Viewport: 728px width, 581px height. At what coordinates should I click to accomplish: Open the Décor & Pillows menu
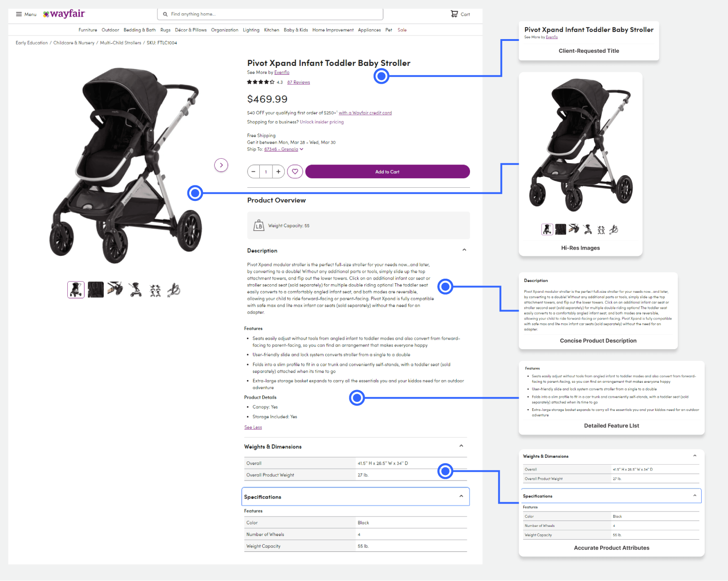191,30
